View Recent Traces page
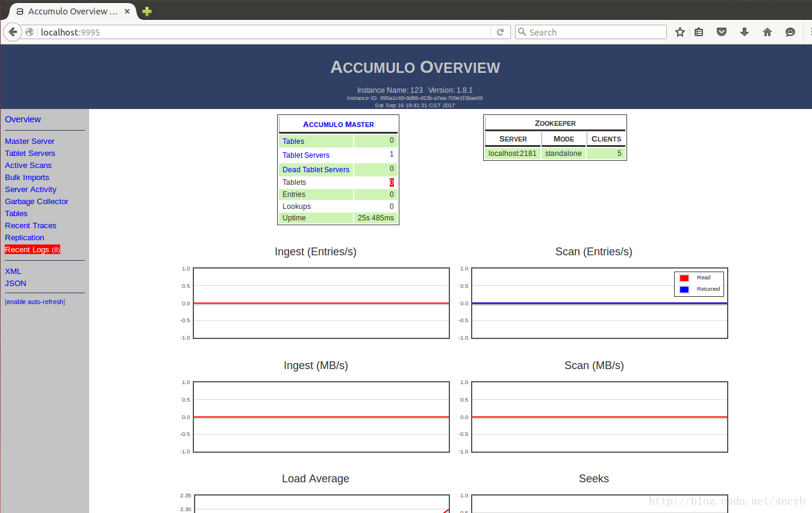Screen dimensions: 812x513 click(31, 225)
